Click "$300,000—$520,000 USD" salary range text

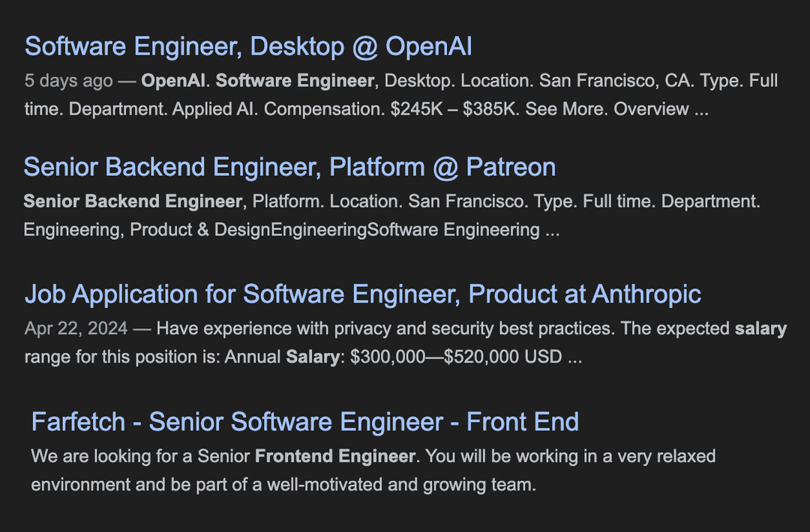[457, 357]
